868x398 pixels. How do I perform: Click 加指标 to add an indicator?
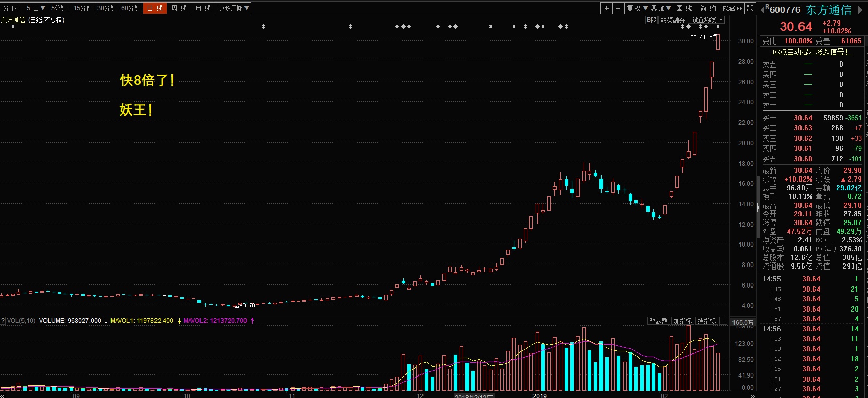point(682,321)
